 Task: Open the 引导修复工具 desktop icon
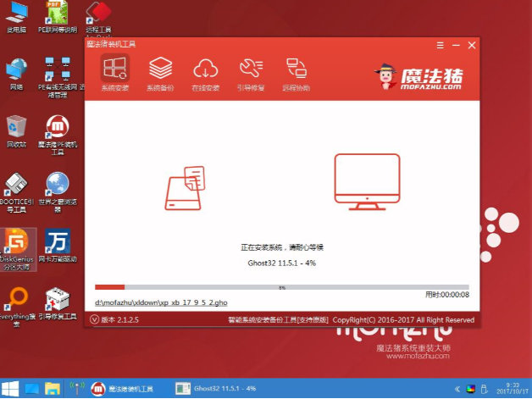(x=58, y=303)
